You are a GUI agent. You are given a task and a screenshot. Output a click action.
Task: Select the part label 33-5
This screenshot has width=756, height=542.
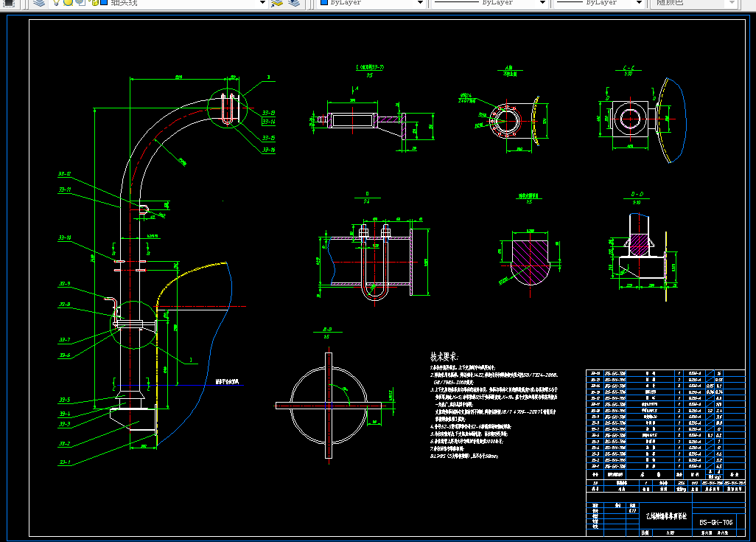[x=65, y=400]
